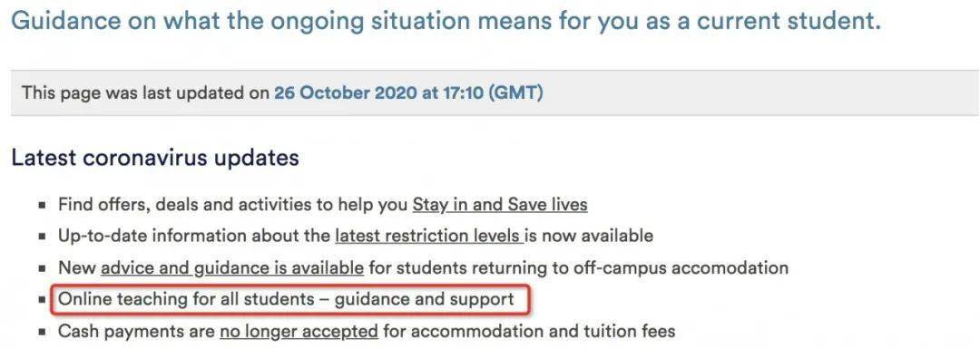
Task: Click the "Up-to-date information about the" text
Action: tap(194, 236)
